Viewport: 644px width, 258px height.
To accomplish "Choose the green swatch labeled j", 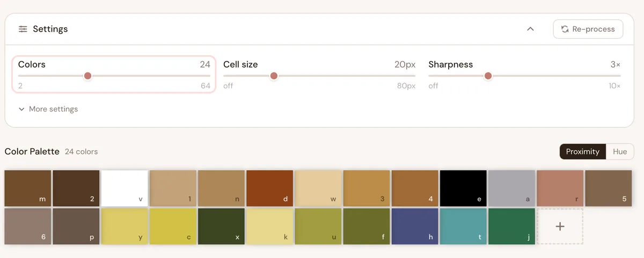I will pos(511,226).
